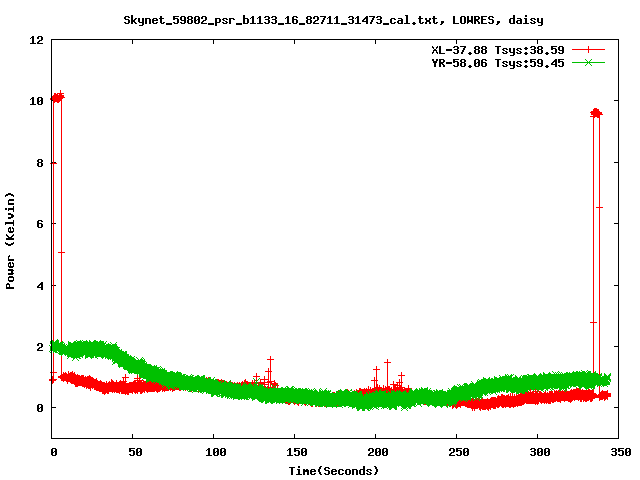Click the red spike peak near 135 seconds
This screenshot has height=480, width=640.
(x=270, y=359)
